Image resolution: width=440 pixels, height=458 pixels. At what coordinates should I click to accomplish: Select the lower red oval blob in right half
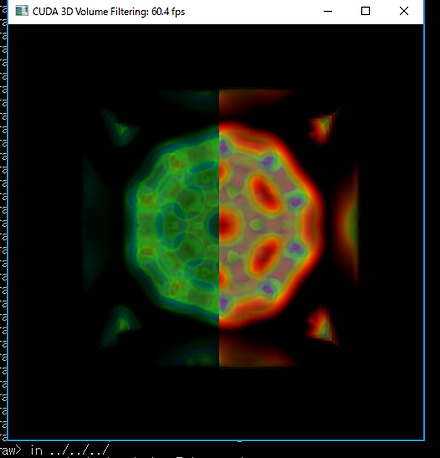pos(266,256)
